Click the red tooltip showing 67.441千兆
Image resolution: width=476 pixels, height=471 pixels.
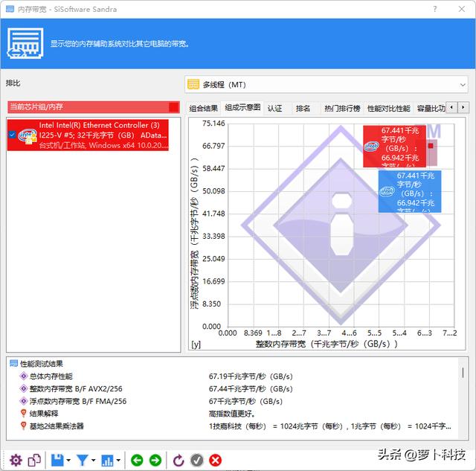[x=395, y=147]
